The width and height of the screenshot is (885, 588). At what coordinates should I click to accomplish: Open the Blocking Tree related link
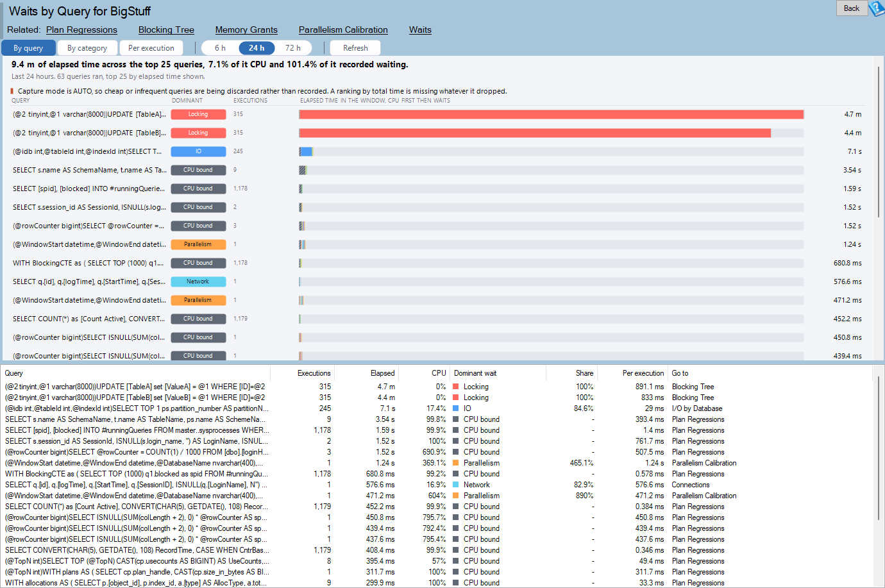(166, 29)
